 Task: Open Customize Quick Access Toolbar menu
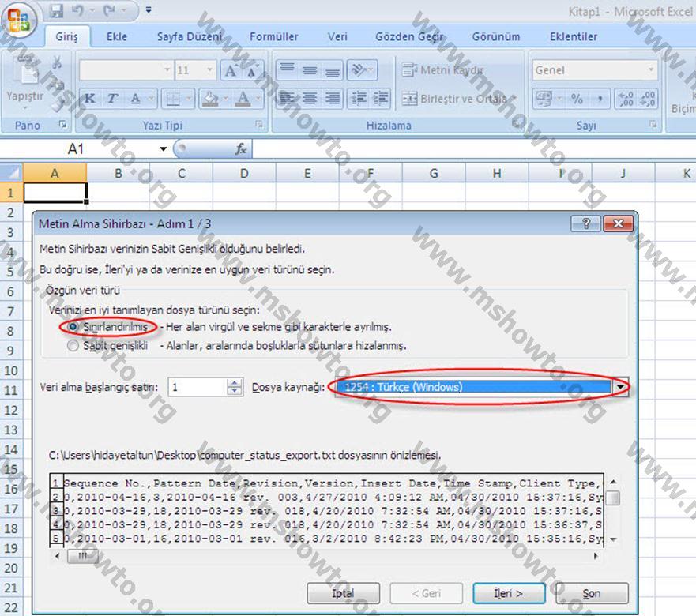tap(149, 9)
